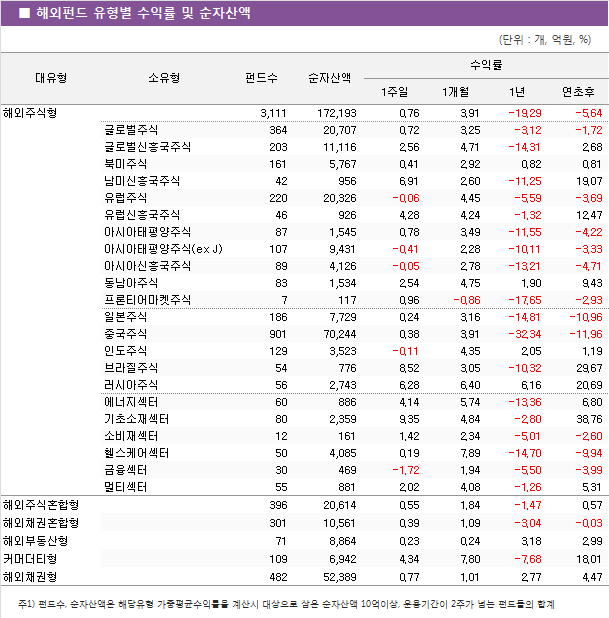Screen dimensions: 609x618
Task: Click the 1-year return -32.34
Action: click(x=525, y=334)
